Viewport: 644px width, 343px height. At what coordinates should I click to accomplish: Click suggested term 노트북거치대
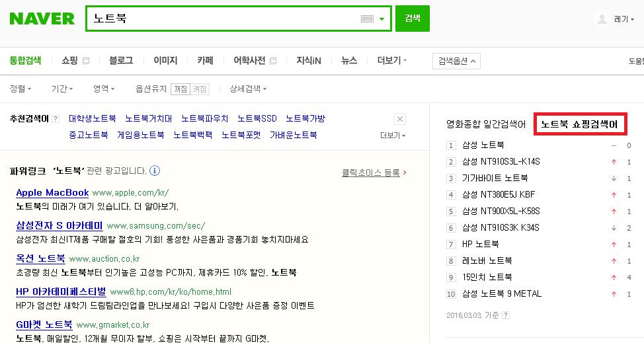click(149, 118)
